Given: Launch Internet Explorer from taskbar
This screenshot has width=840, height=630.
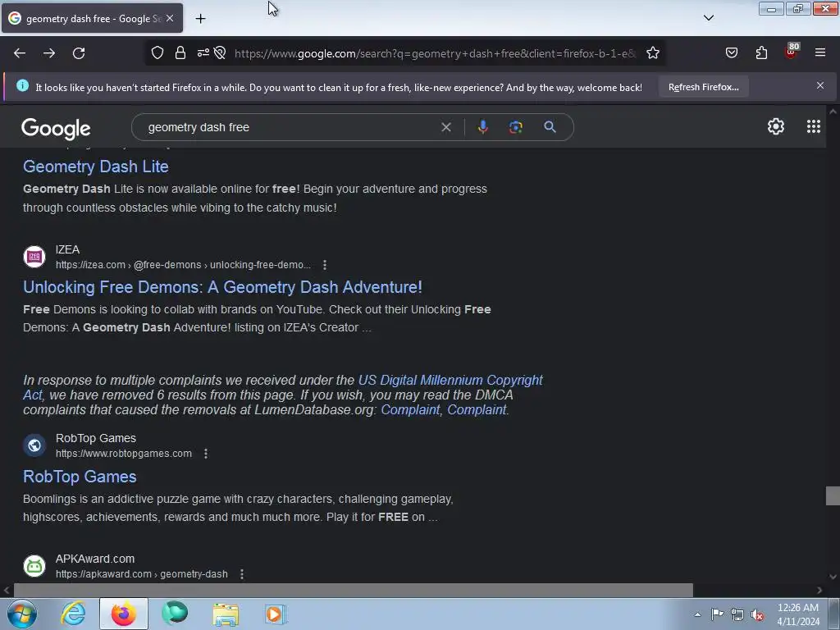Looking at the screenshot, I should (73, 614).
